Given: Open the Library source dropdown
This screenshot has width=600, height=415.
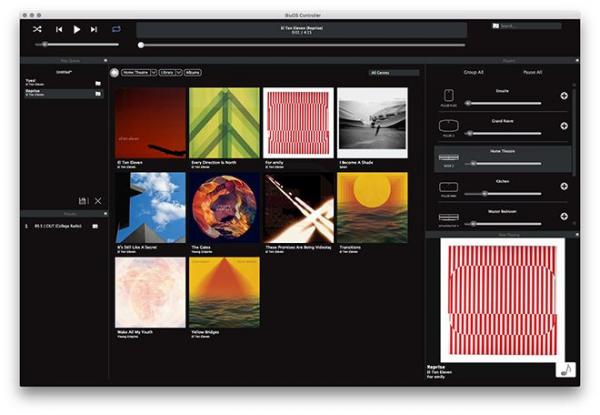Looking at the screenshot, I should pos(170,72).
